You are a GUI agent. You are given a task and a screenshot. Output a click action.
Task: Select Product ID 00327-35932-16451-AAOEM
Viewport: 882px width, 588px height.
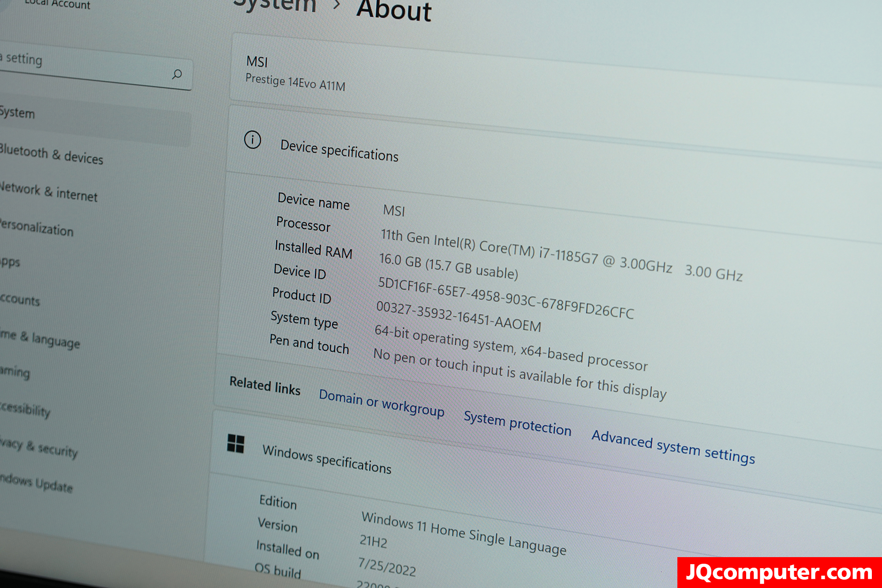pos(459,316)
